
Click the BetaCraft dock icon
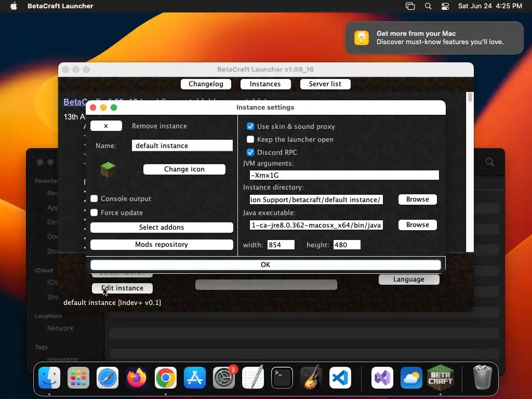[441, 377]
